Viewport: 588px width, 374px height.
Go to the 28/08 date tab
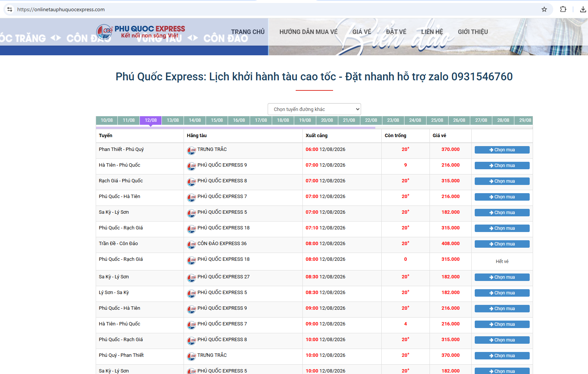[x=503, y=120]
